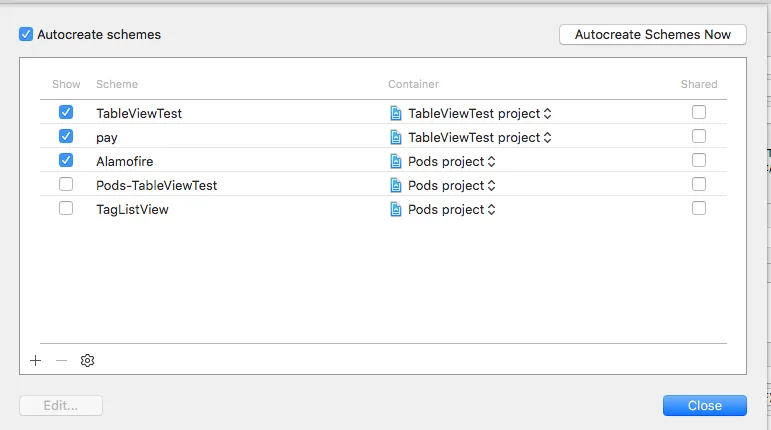The width and height of the screenshot is (771, 430).
Task: Click the Scheme column header
Action: (117, 84)
